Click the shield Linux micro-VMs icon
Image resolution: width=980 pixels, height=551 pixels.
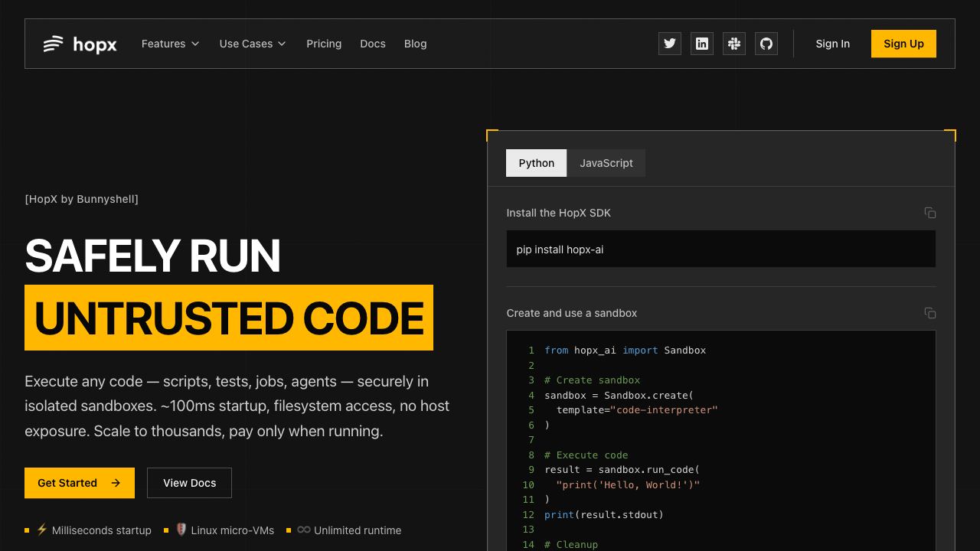point(181,530)
